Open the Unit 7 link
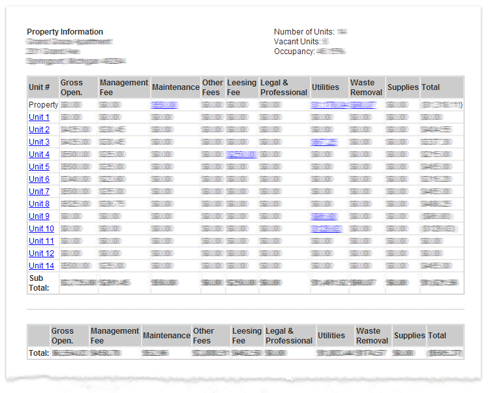The width and height of the screenshot is (490, 393). click(x=39, y=191)
